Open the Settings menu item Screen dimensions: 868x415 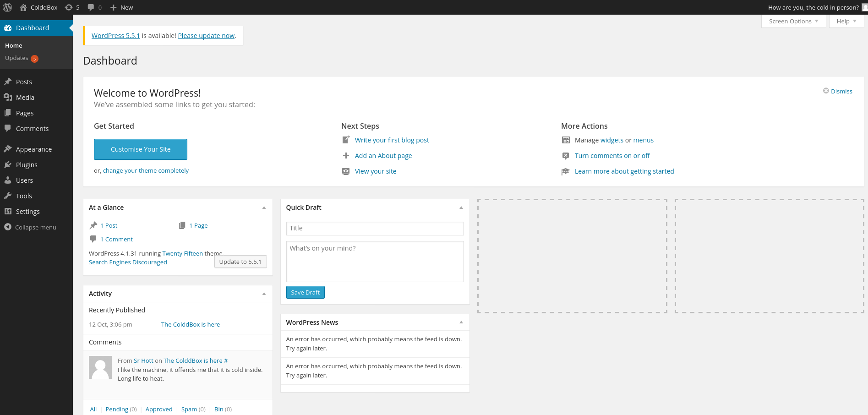(x=27, y=212)
